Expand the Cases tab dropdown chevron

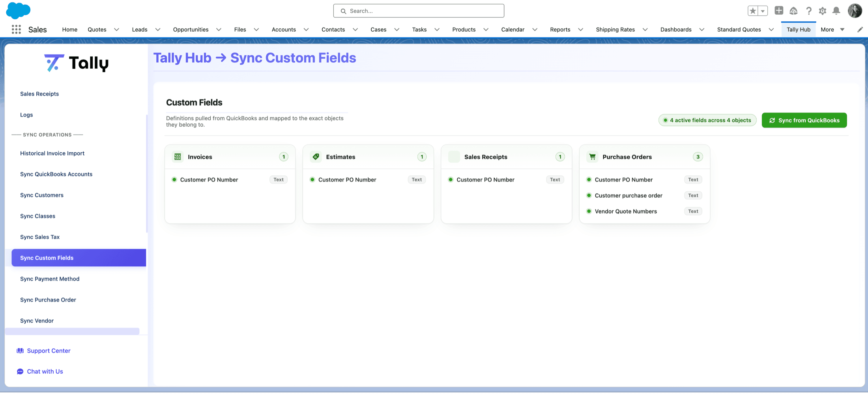397,30
